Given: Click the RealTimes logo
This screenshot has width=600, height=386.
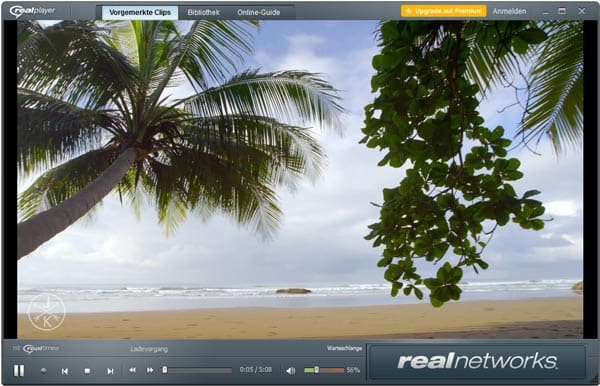Looking at the screenshot, I should coord(41,348).
